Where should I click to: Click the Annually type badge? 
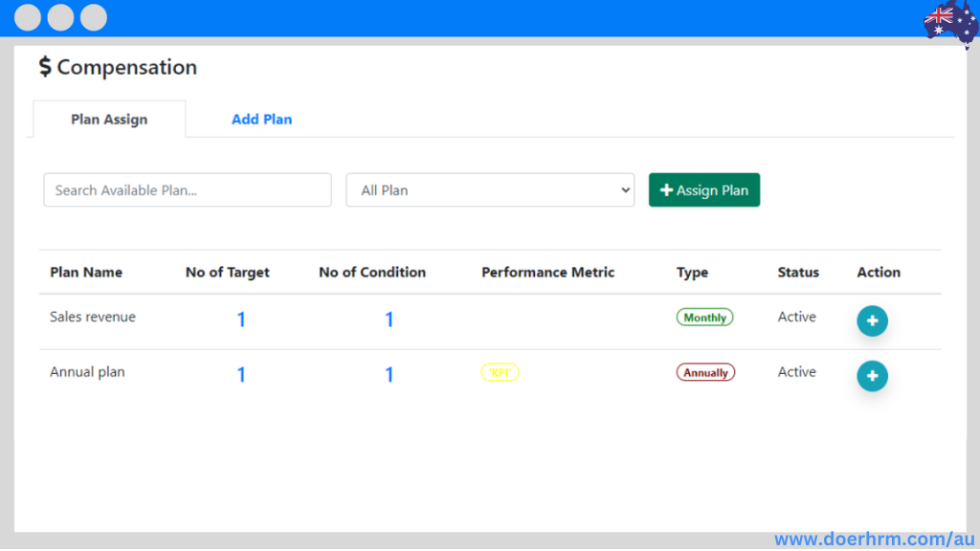[705, 372]
